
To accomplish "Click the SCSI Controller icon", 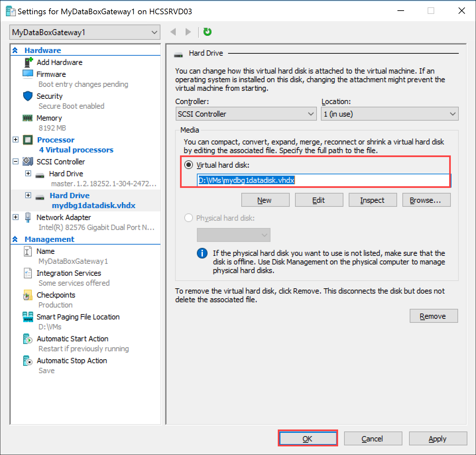I will click(x=28, y=161).
